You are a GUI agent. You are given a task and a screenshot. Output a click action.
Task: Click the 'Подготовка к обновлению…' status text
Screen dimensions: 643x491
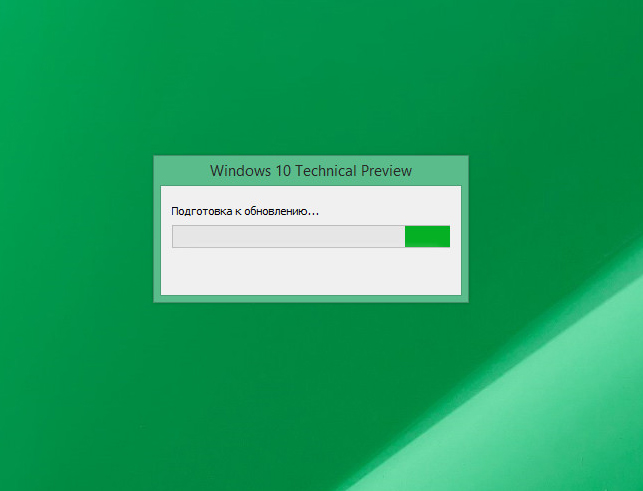pyautogui.click(x=245, y=211)
